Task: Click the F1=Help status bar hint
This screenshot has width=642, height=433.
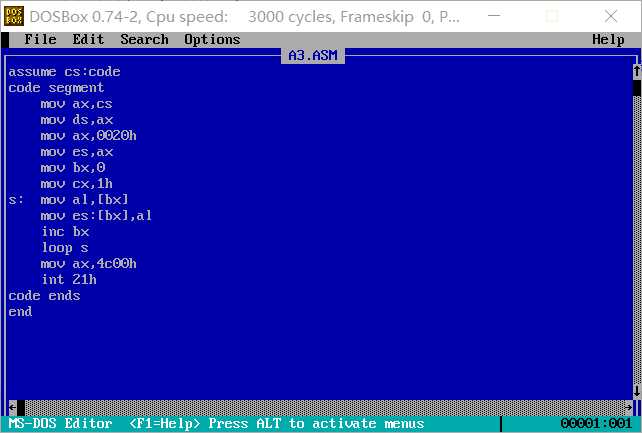Action: tap(165, 424)
